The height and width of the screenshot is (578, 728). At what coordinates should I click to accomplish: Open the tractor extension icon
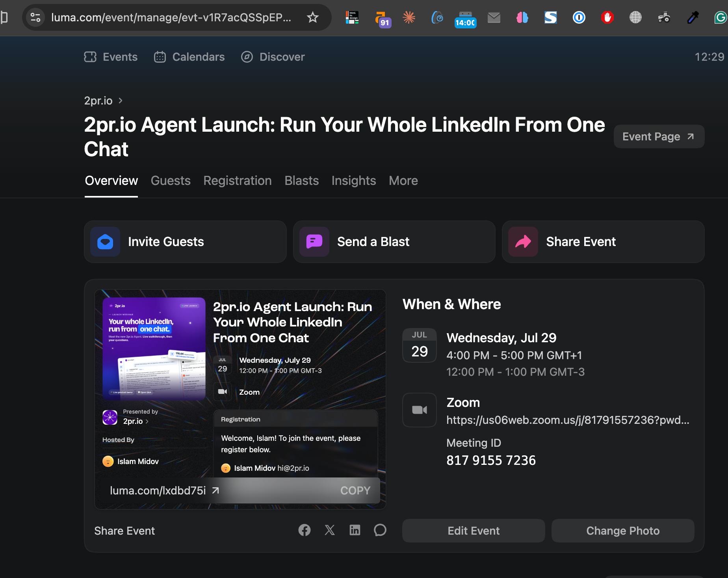coord(664,17)
